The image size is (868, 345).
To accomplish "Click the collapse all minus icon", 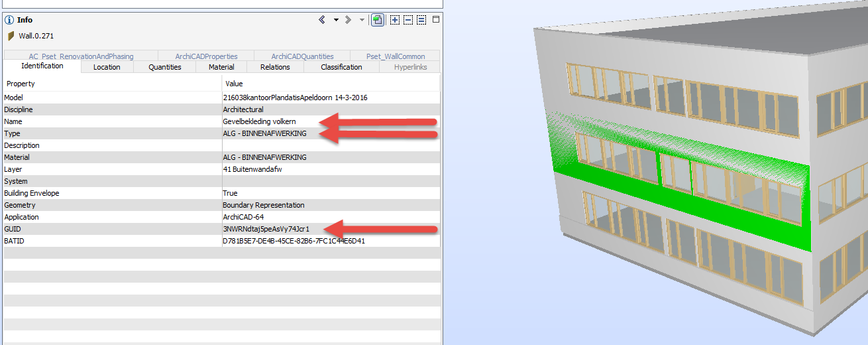I will [408, 20].
